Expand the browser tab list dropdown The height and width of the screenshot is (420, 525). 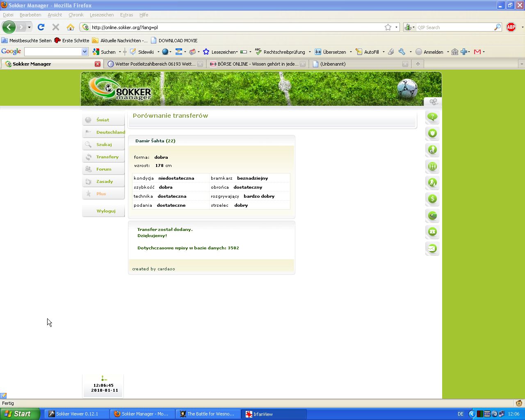point(521,64)
